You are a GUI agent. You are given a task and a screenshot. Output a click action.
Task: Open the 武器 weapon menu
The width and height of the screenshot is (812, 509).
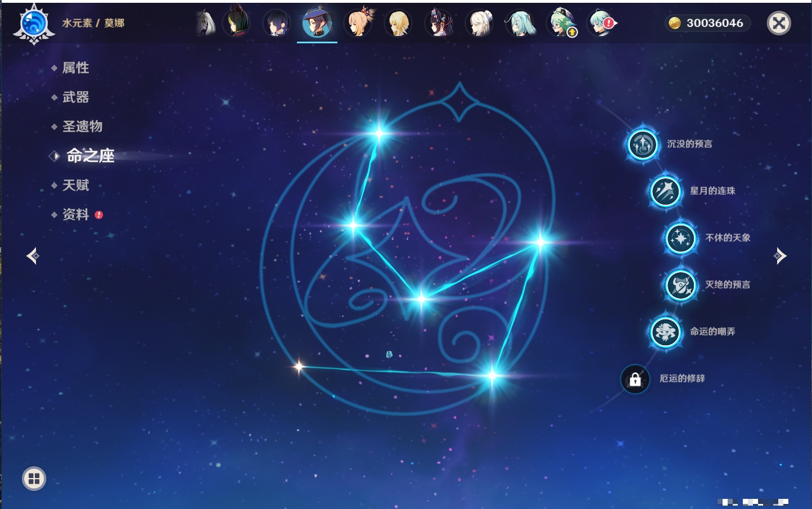tap(75, 97)
